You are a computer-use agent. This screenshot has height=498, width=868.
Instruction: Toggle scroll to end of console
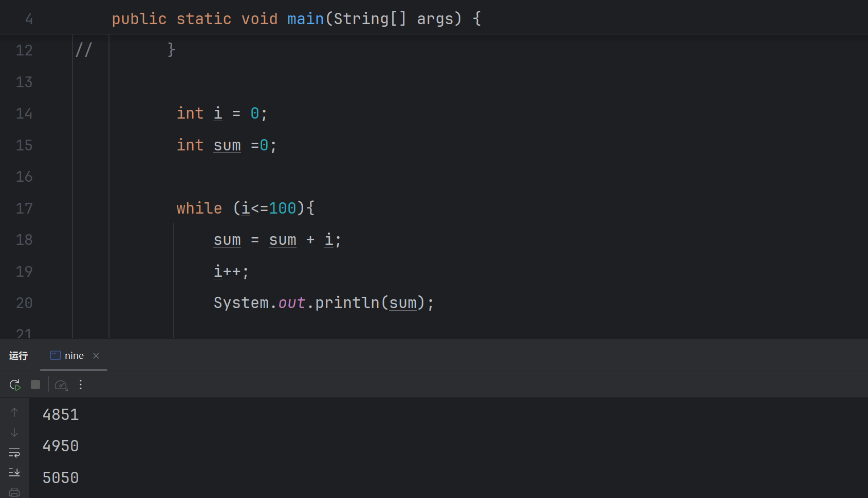pos(14,472)
